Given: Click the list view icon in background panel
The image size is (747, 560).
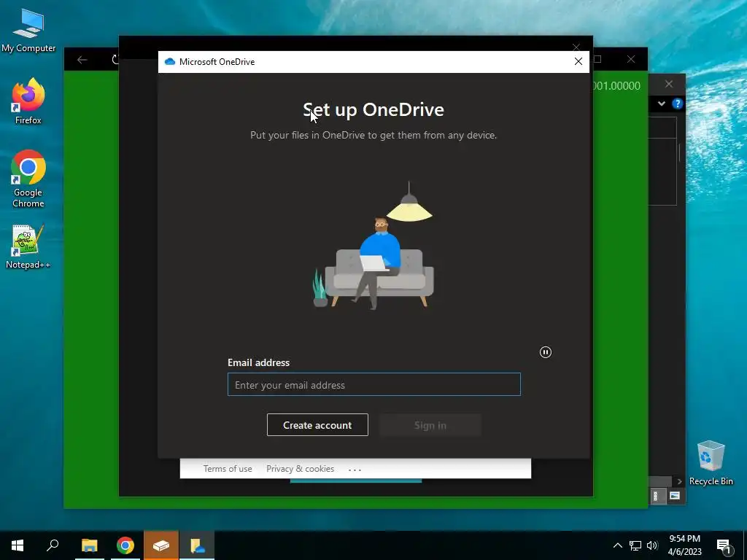Looking at the screenshot, I should click(x=656, y=496).
